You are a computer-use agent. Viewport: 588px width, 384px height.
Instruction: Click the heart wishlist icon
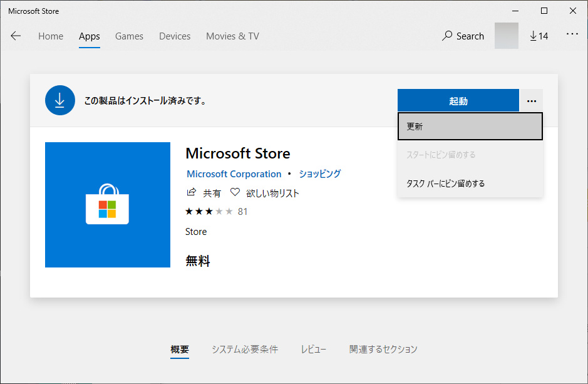(235, 192)
